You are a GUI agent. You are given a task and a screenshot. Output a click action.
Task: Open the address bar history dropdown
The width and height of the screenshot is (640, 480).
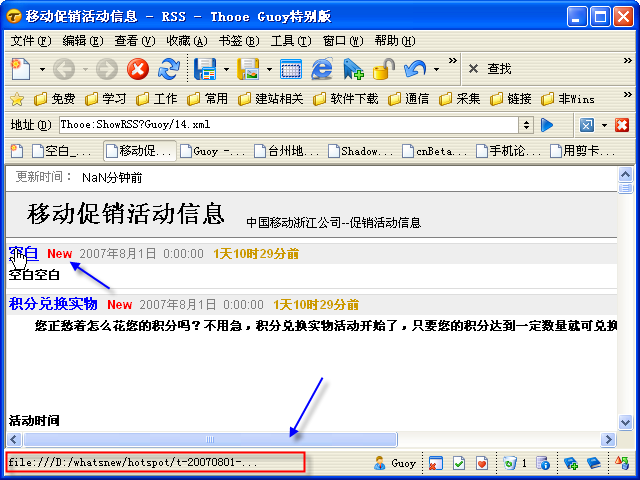(526, 125)
